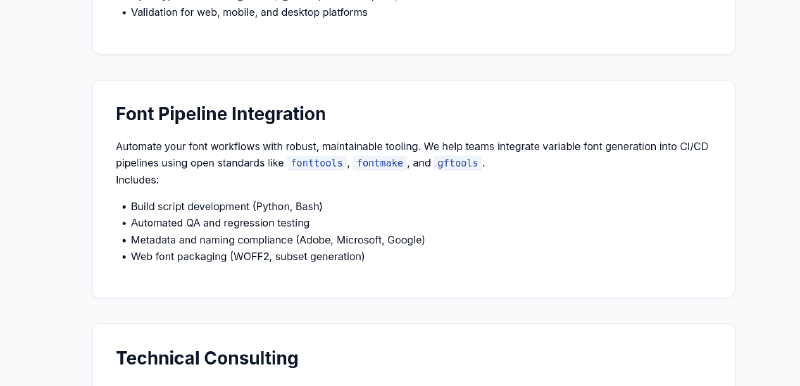Click 'Automate your font workflows' paragraph line

tap(412, 146)
